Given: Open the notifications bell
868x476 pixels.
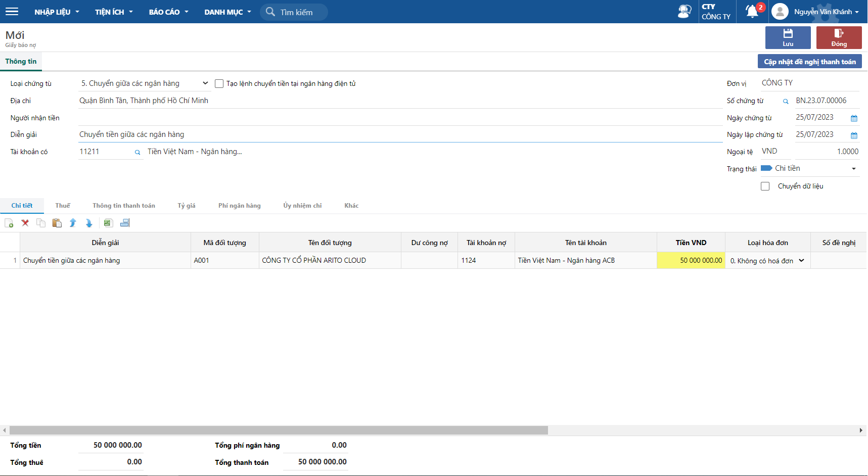Looking at the screenshot, I should [x=752, y=11].
